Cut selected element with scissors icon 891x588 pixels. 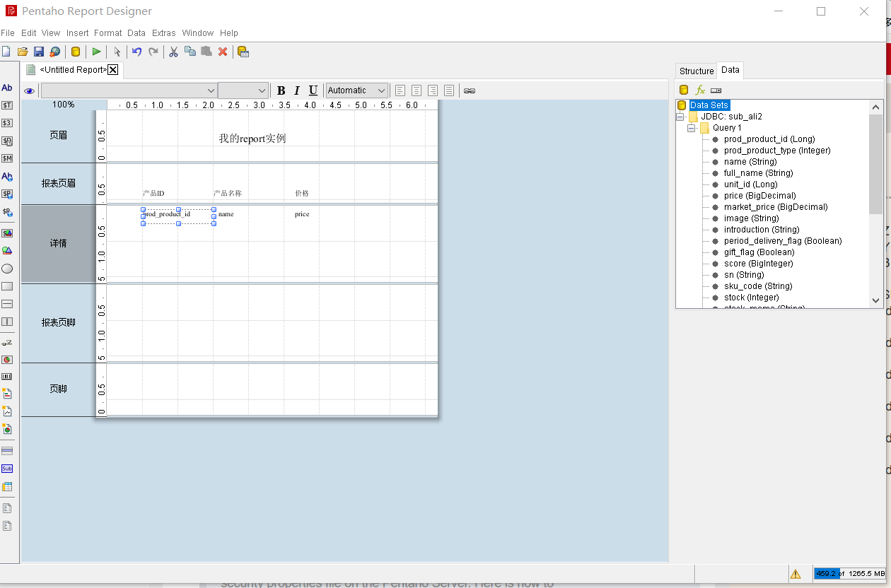point(173,52)
